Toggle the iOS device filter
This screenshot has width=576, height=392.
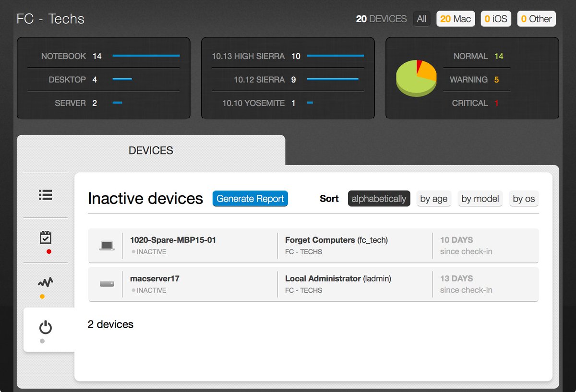pos(496,19)
